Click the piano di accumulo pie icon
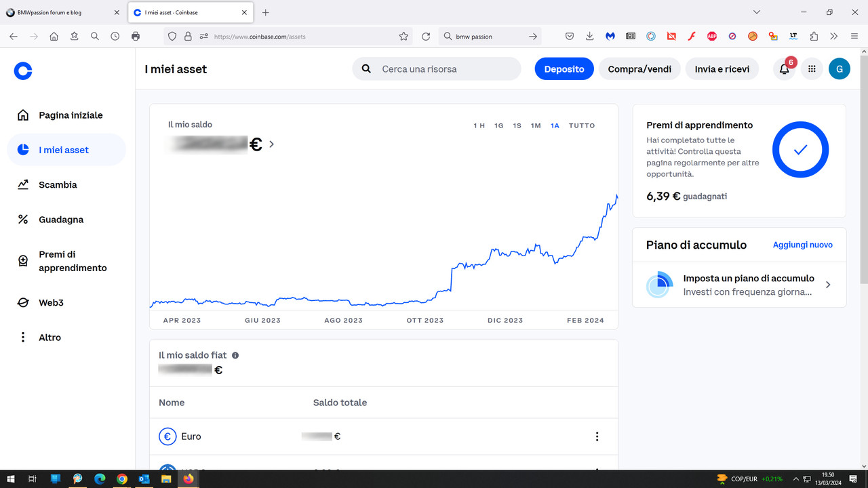This screenshot has height=488, width=868. [658, 285]
